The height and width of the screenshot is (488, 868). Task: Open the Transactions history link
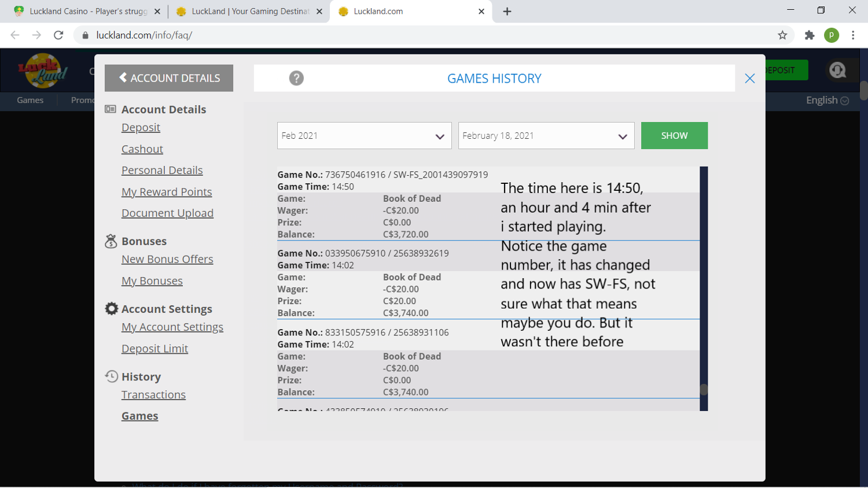click(153, 395)
